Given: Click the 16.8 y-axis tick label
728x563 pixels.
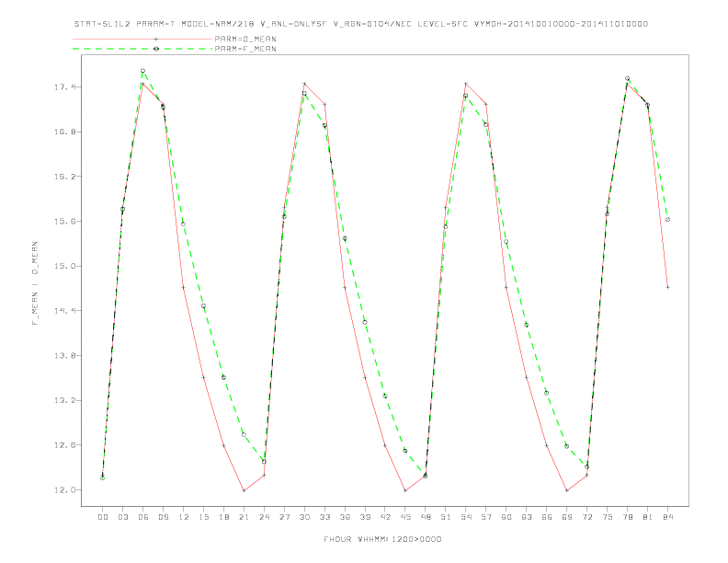Looking at the screenshot, I should tap(64, 132).
